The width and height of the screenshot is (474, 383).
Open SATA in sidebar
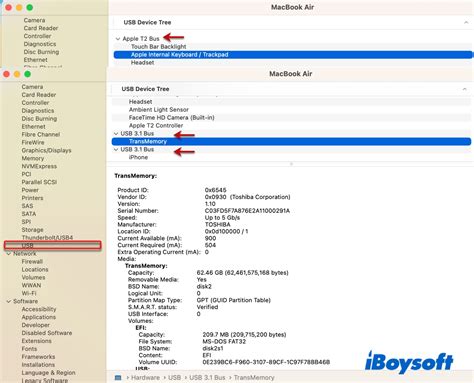tap(29, 214)
